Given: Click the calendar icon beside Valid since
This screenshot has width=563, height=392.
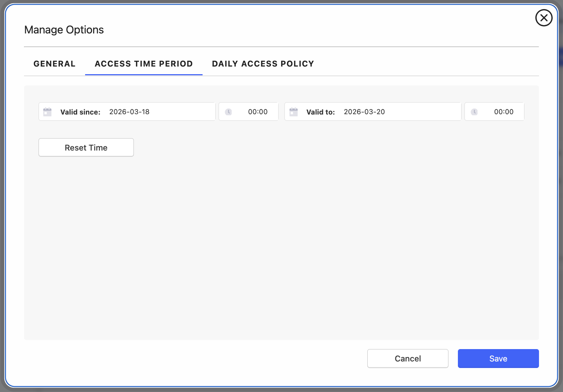Looking at the screenshot, I should pyautogui.click(x=47, y=112).
